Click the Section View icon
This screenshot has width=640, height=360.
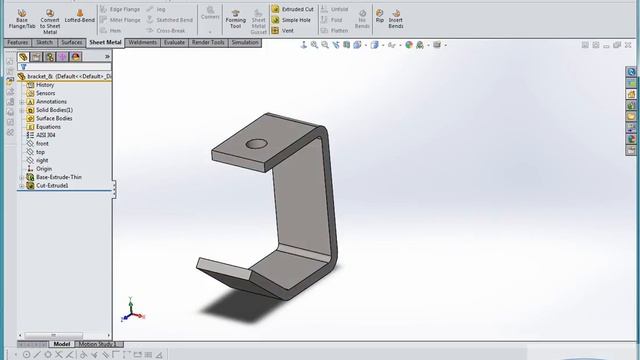[347, 45]
